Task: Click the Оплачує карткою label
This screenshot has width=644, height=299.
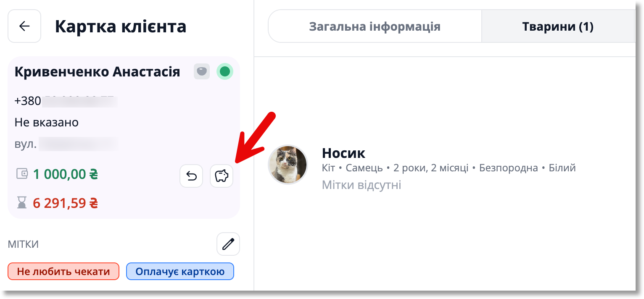Action: (x=180, y=272)
